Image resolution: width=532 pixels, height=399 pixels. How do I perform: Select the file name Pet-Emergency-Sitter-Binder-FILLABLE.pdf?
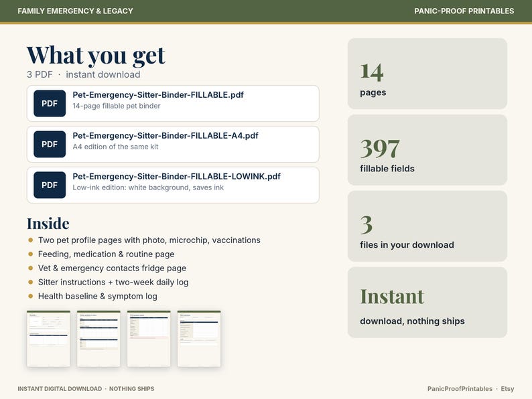(157, 95)
